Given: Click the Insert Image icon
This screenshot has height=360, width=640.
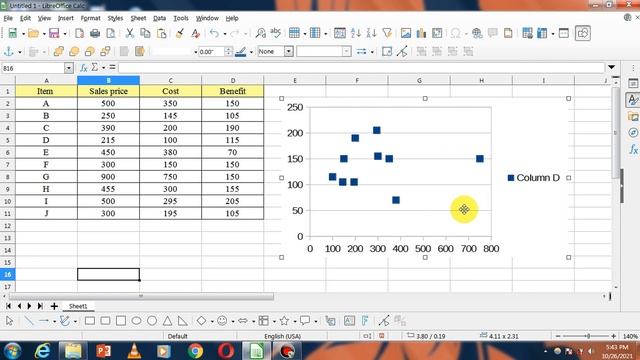Looking at the screenshot, I should tap(406, 33).
